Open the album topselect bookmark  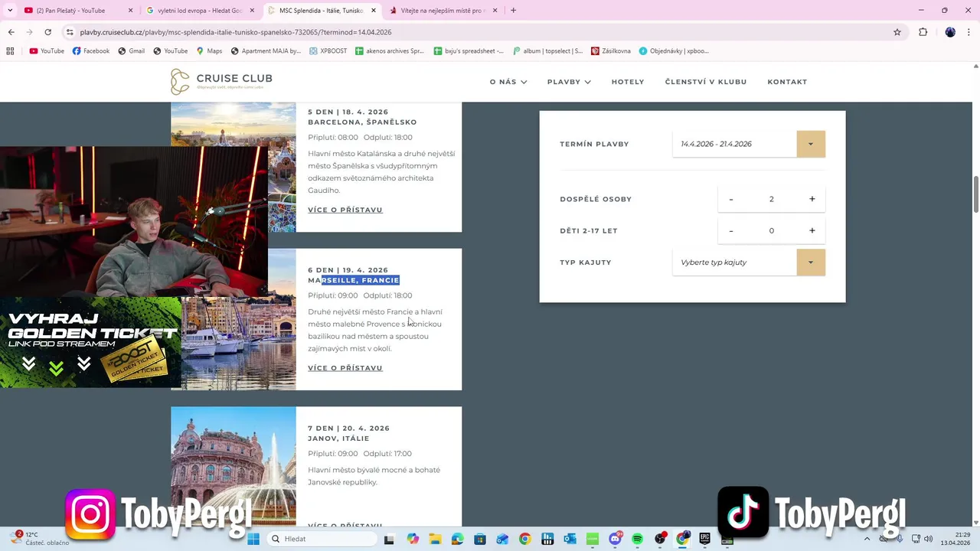(x=547, y=51)
